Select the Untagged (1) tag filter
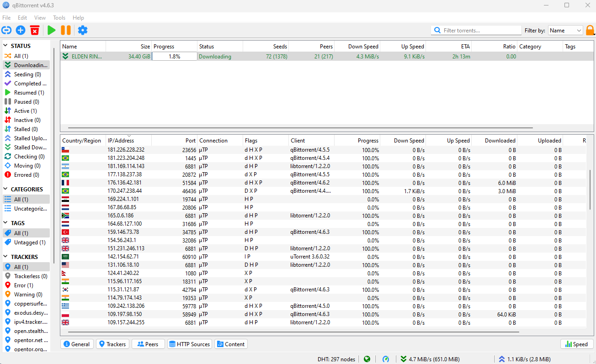This screenshot has height=364, width=596. 26,243
